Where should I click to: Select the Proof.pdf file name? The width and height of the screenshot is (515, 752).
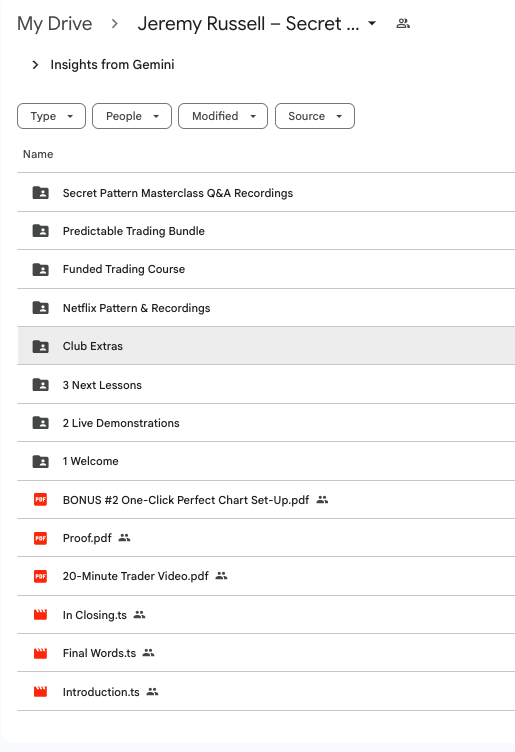point(87,538)
